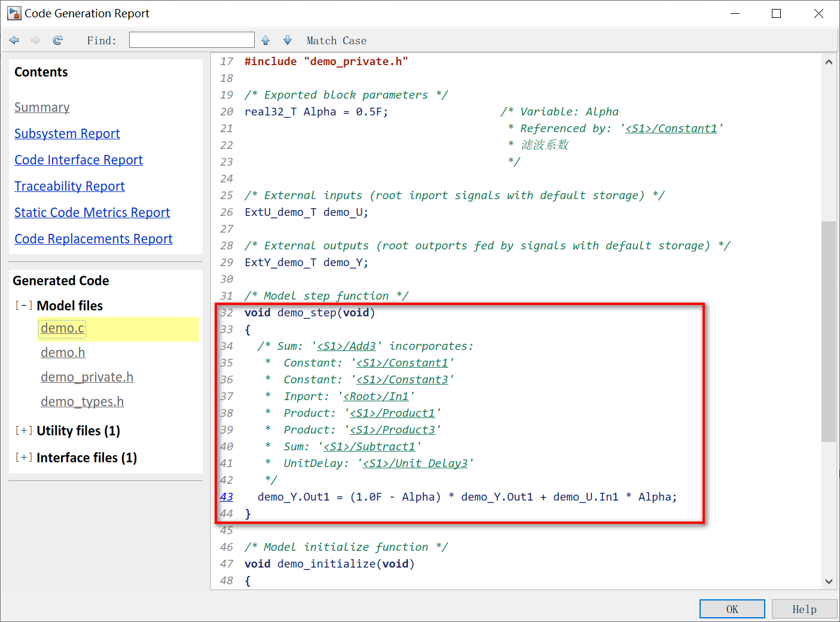
Task: Click the '/* Model initialize function */' comment
Action: click(x=346, y=547)
